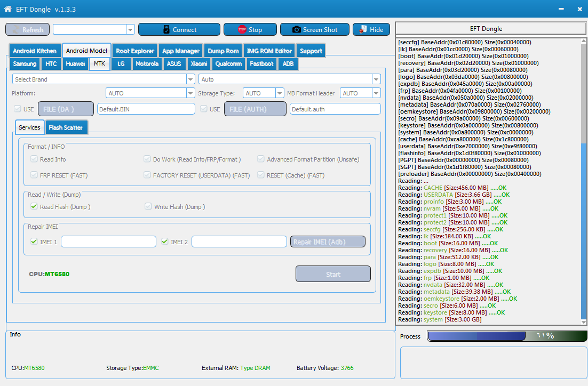Toggle the IMEI 1 checkbox
Image resolution: width=588 pixels, height=386 pixels.
pos(34,242)
